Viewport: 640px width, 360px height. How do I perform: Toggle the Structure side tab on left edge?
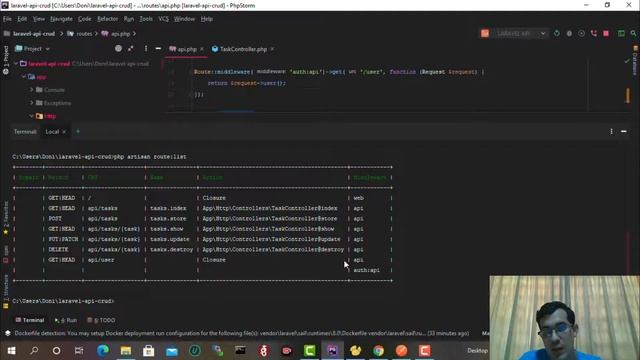click(6, 291)
